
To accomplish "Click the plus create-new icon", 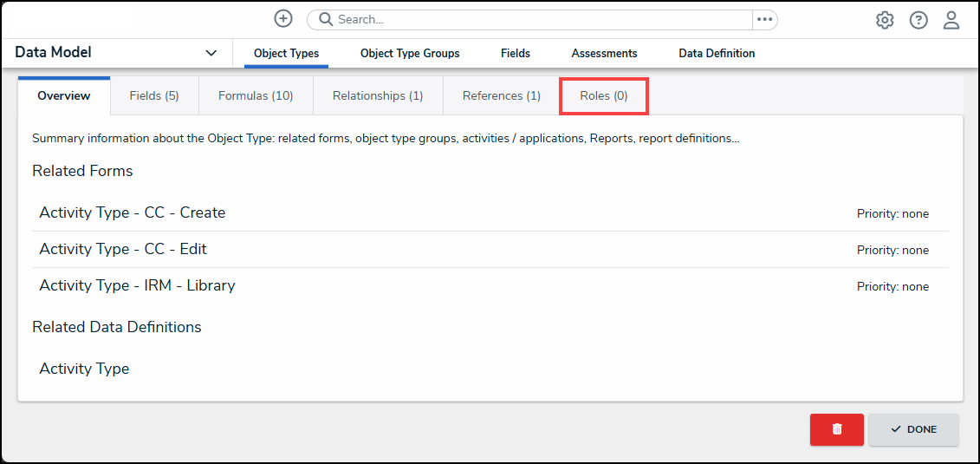I will tap(283, 19).
